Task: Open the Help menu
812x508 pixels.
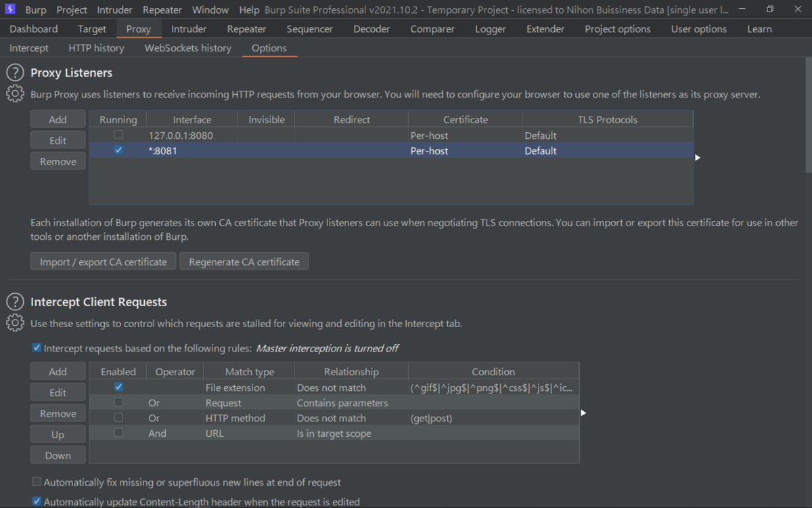Action: (249, 9)
